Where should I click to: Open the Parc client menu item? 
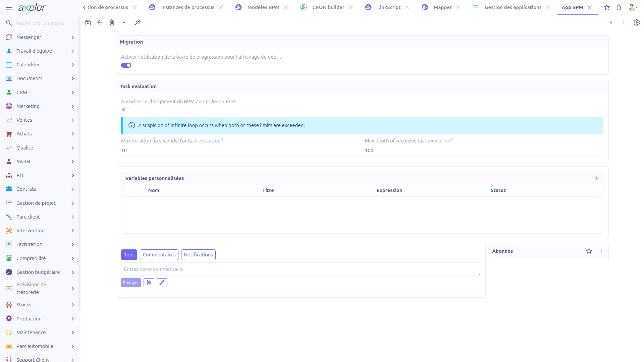coord(40,217)
